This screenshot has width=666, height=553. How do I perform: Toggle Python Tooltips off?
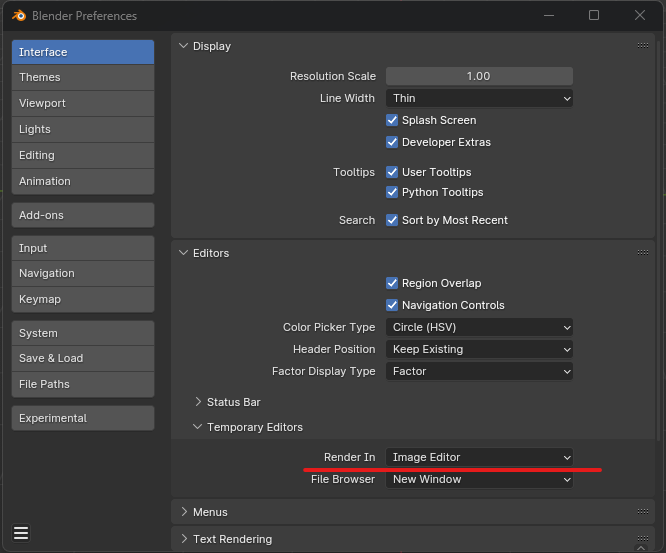click(x=392, y=192)
